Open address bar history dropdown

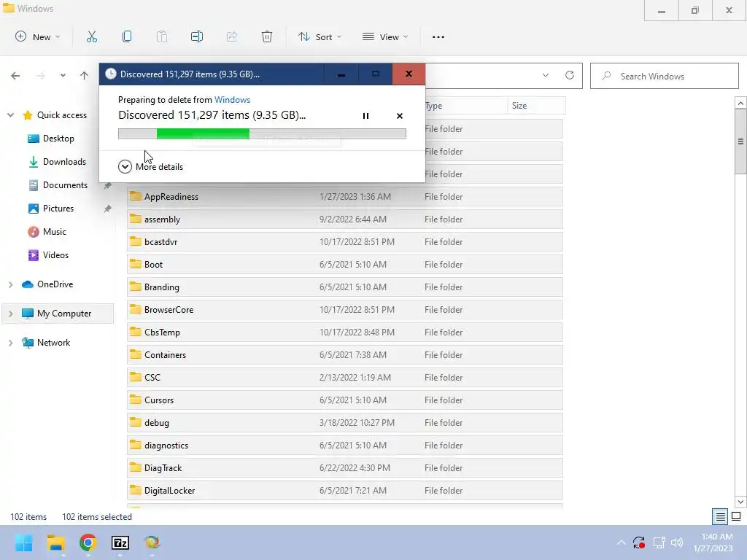coord(546,75)
